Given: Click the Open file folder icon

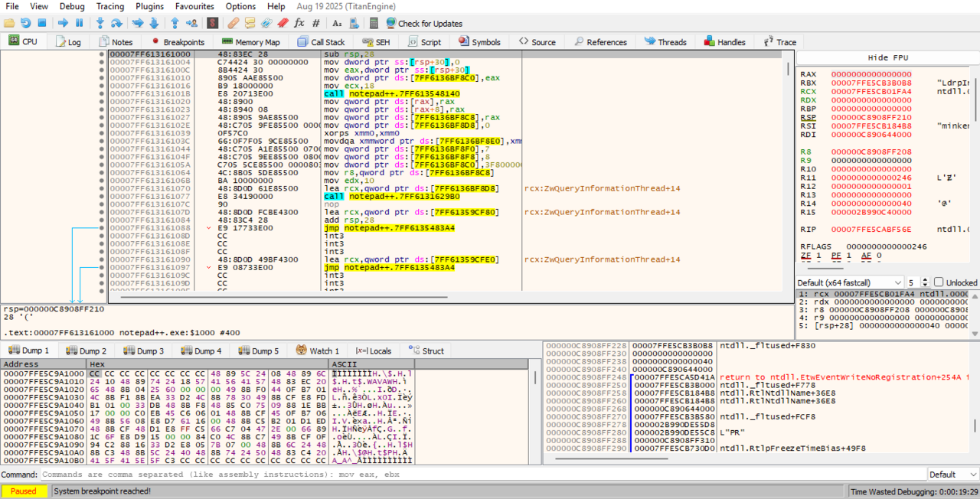Looking at the screenshot, I should pos(9,23).
